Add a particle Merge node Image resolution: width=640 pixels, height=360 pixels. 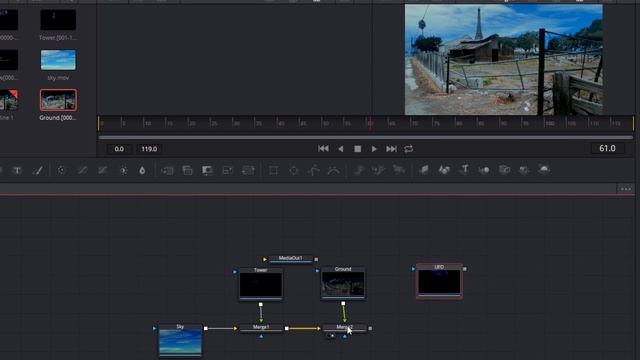point(379,170)
